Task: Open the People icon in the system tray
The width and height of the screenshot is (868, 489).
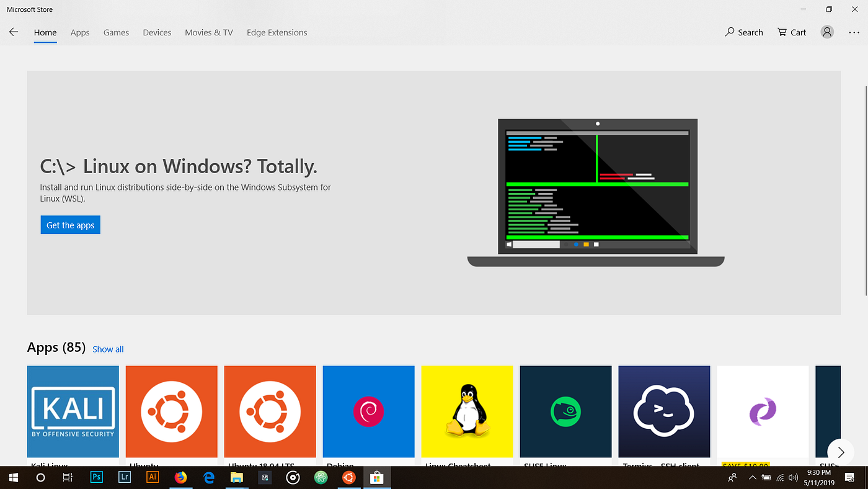Action: [x=733, y=477]
